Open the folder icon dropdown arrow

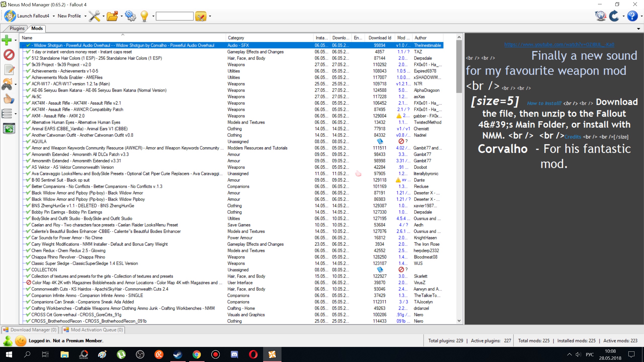122,16
